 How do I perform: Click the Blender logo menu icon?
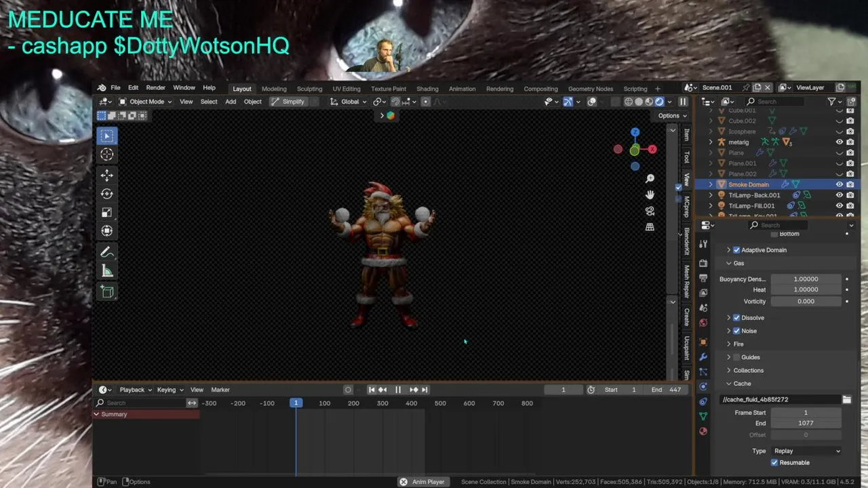point(102,88)
